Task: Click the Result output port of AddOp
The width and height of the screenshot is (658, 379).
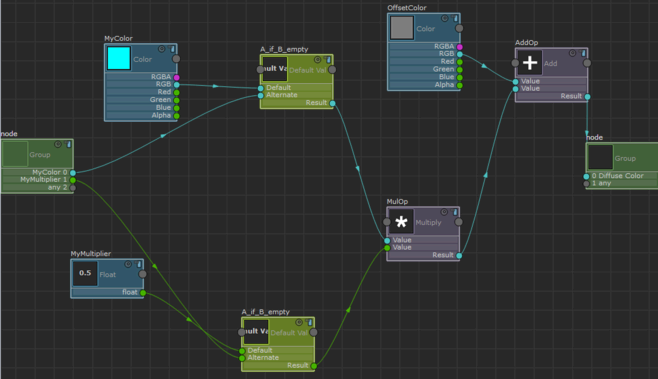Action: [588, 97]
